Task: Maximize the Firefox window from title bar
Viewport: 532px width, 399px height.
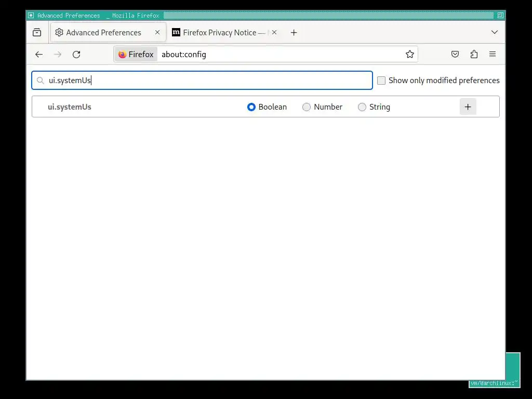Action: (x=500, y=15)
